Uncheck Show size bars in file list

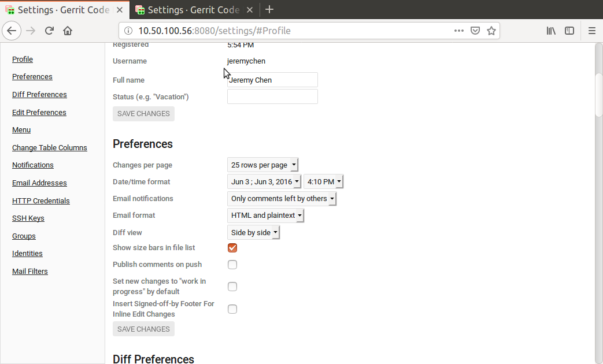232,248
